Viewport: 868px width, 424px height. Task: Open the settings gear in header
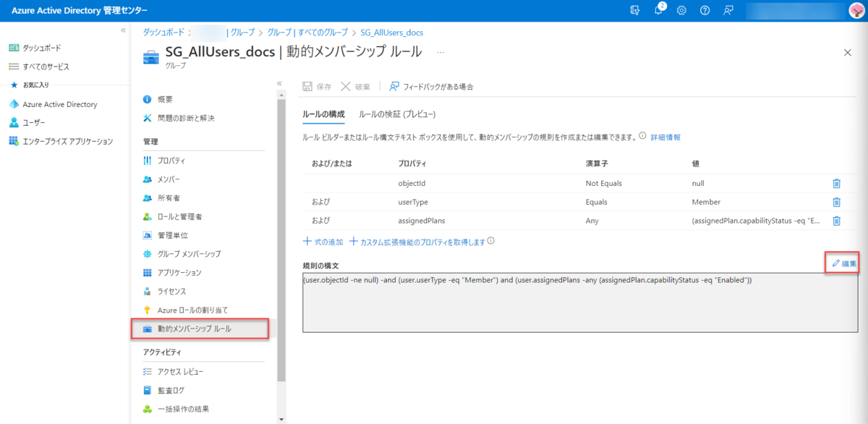click(x=681, y=10)
